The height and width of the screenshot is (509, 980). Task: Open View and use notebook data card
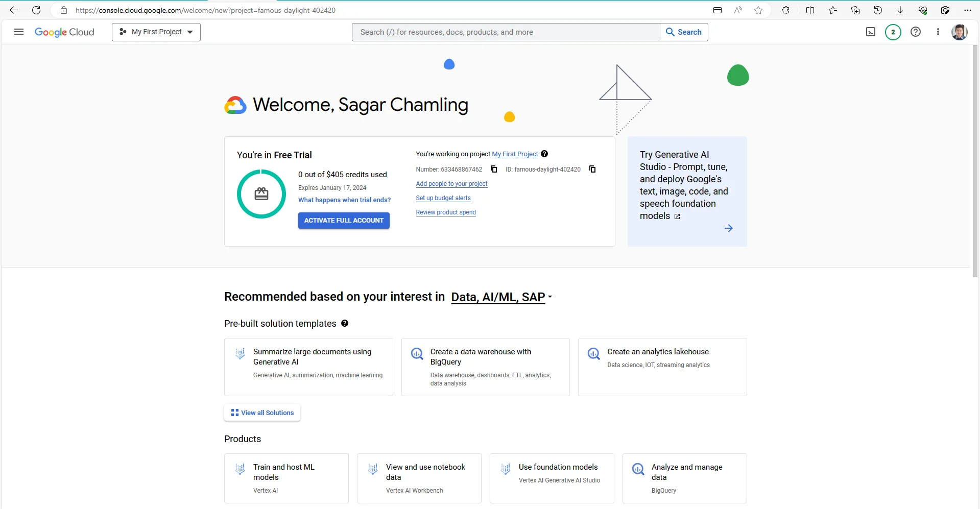pyautogui.click(x=419, y=478)
